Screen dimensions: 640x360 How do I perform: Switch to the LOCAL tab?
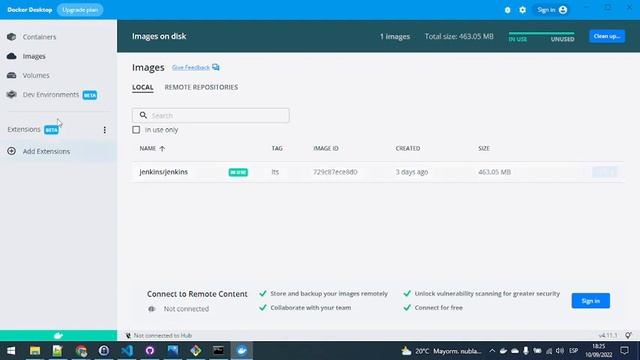click(143, 87)
